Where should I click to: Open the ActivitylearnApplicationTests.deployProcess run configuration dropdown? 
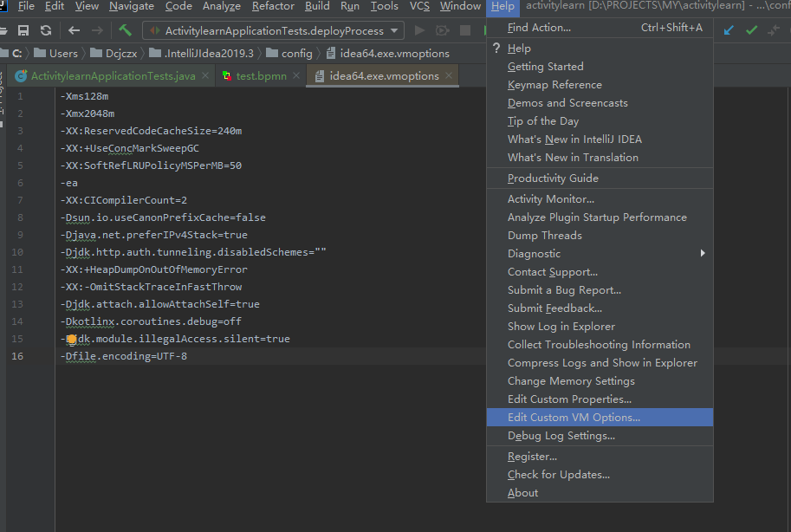pos(274,31)
